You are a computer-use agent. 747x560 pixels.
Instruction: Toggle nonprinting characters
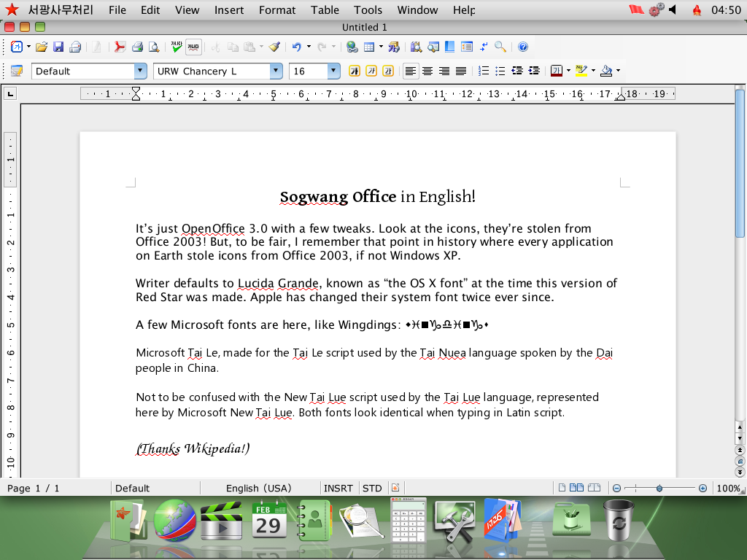coord(484,47)
